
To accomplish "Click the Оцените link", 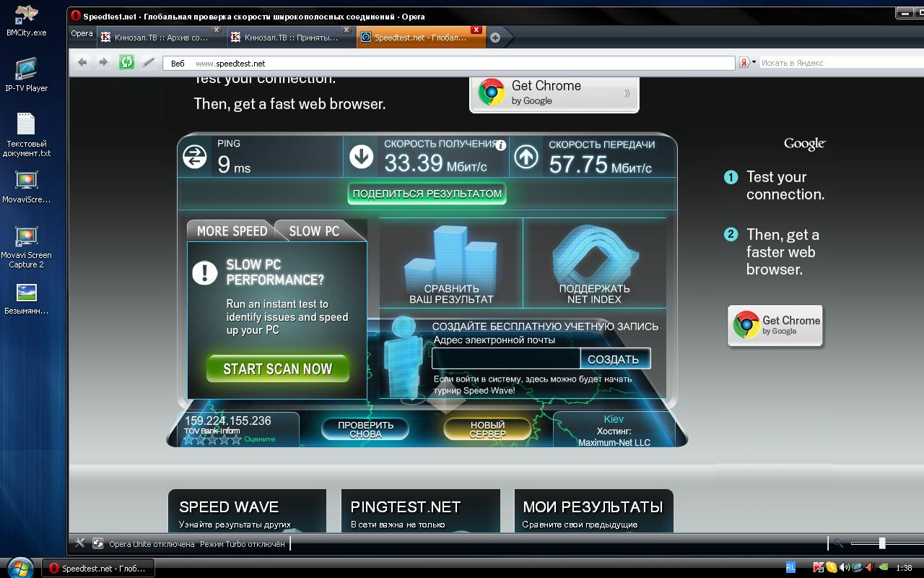I will (260, 439).
